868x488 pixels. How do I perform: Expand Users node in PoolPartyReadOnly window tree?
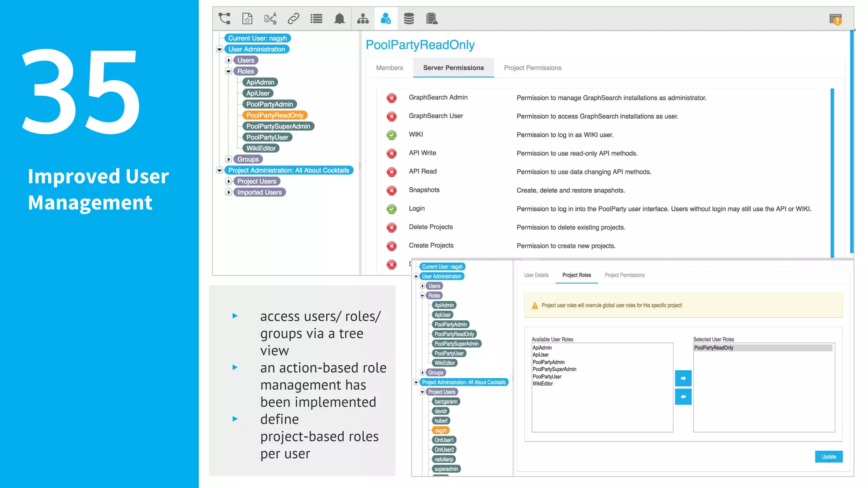tap(228, 60)
